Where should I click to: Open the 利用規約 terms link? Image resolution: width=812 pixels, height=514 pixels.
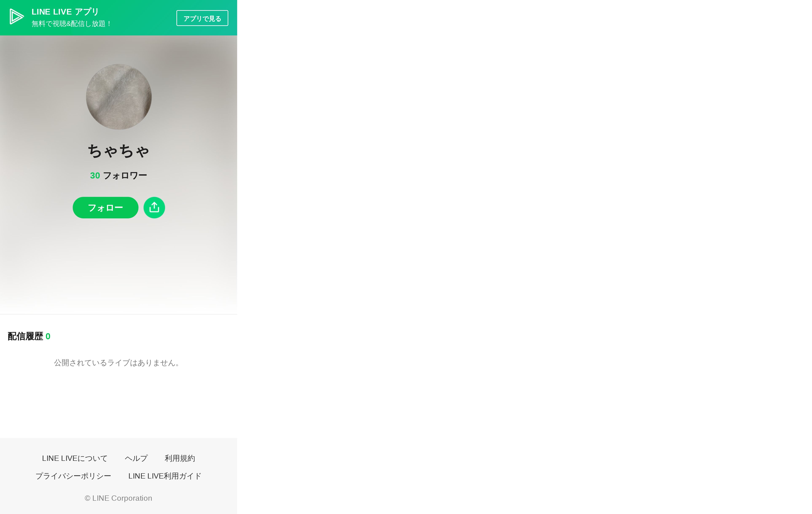click(180, 458)
